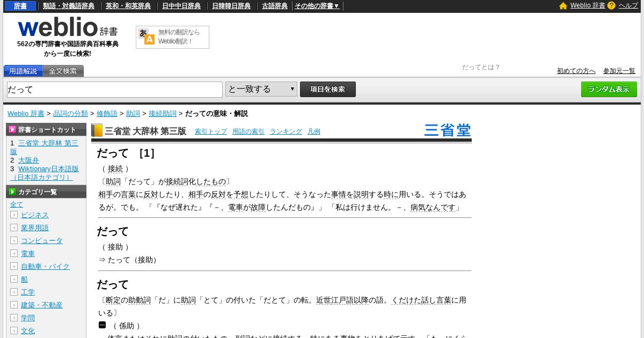Open 英和・和英辞典 in top navigation

tap(128, 6)
